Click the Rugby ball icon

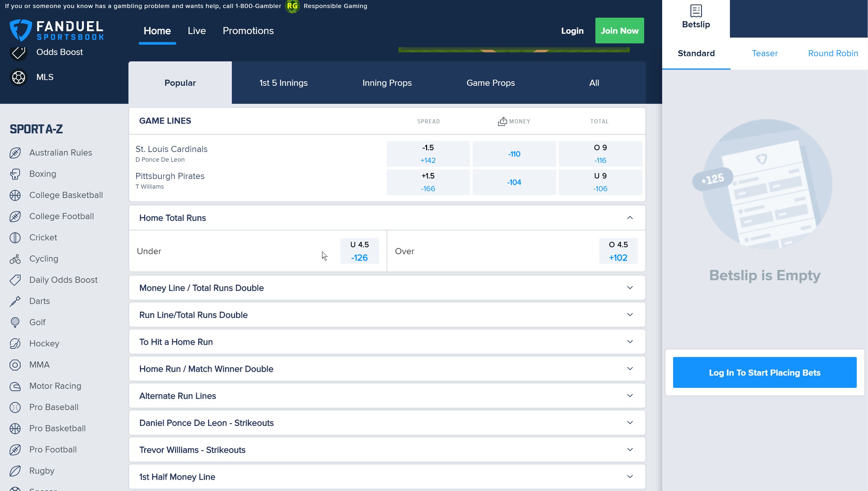point(15,471)
